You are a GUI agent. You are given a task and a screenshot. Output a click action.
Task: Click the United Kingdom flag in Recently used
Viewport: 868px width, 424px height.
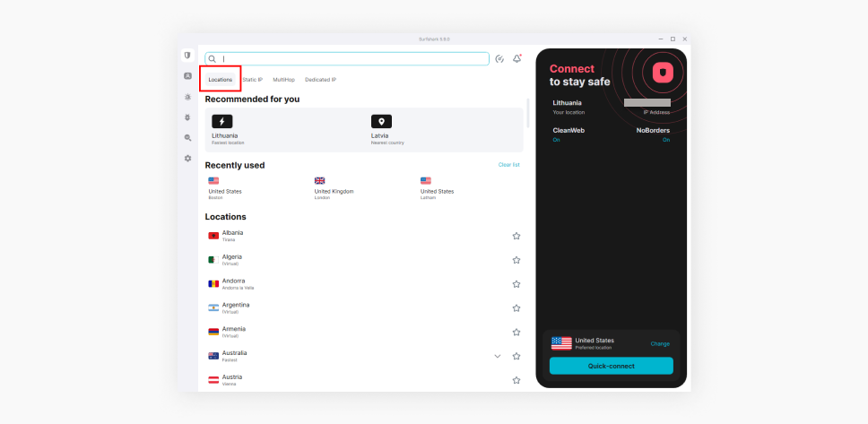coord(320,180)
